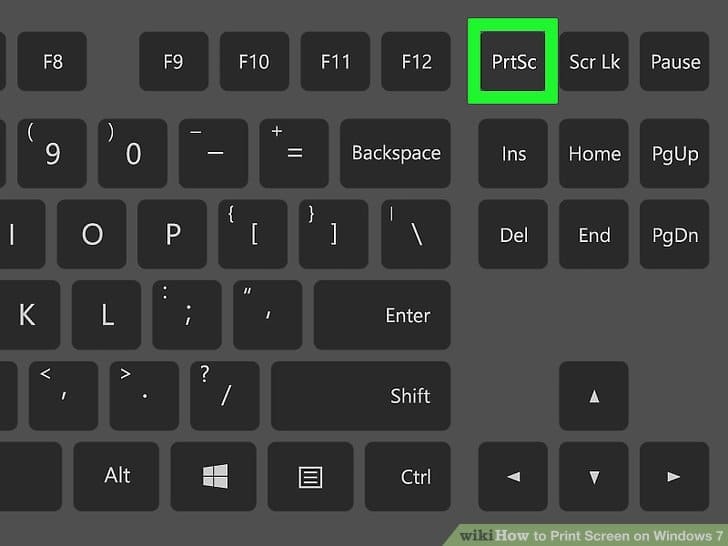Click the Ctrl key
This screenshot has width=728, height=546.
click(408, 476)
